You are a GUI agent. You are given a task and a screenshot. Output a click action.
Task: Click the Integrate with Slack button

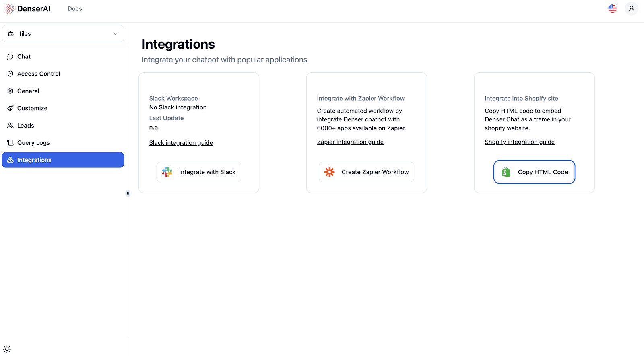coord(199,172)
